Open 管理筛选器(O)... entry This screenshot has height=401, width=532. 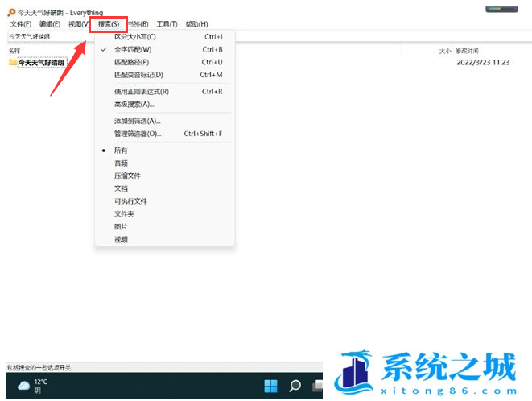[x=165, y=134]
